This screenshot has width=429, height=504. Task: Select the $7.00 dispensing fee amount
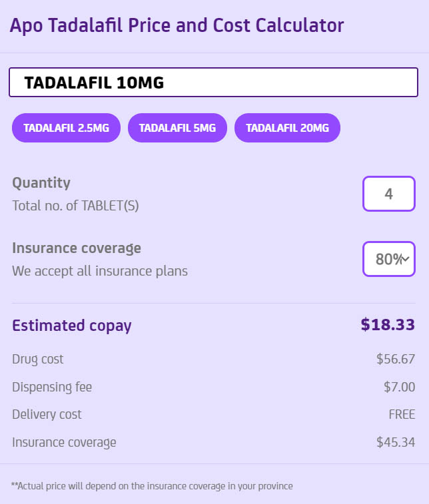pyautogui.click(x=400, y=387)
